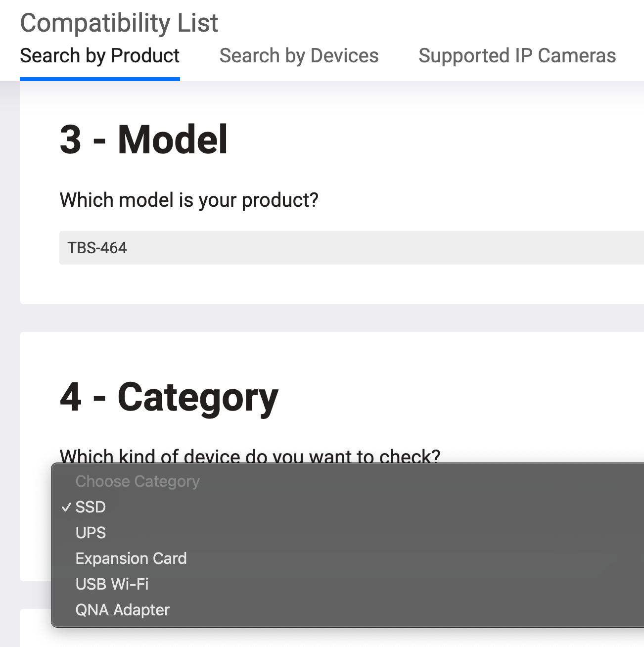
Task: Click "Which model is your product?" label
Action: coord(189,200)
